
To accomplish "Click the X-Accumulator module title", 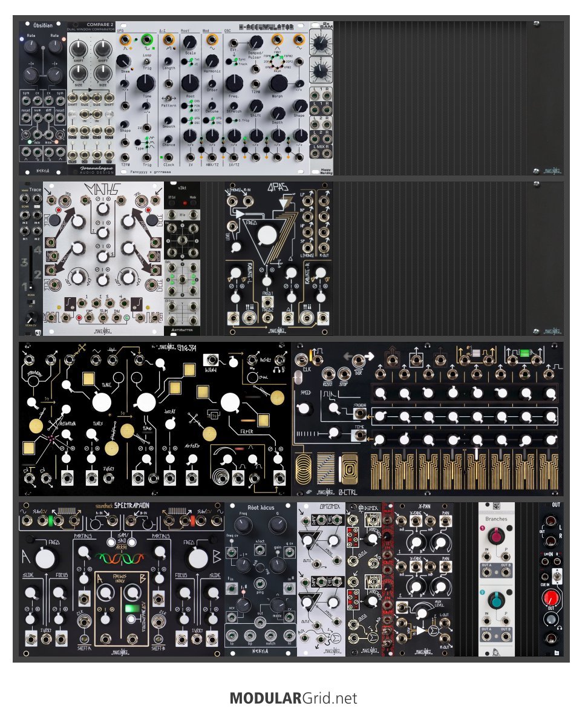I will (x=266, y=27).
